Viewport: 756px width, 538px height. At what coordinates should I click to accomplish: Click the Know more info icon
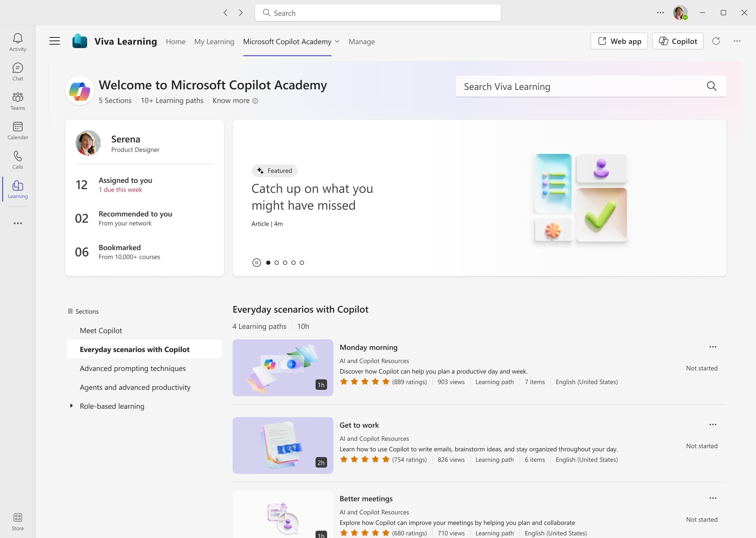255,101
